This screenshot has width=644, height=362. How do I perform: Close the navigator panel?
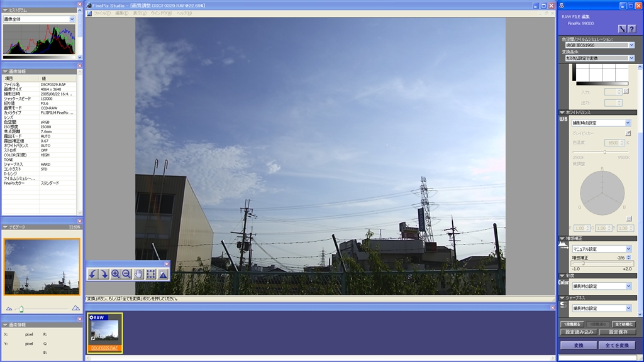[x=80, y=221]
